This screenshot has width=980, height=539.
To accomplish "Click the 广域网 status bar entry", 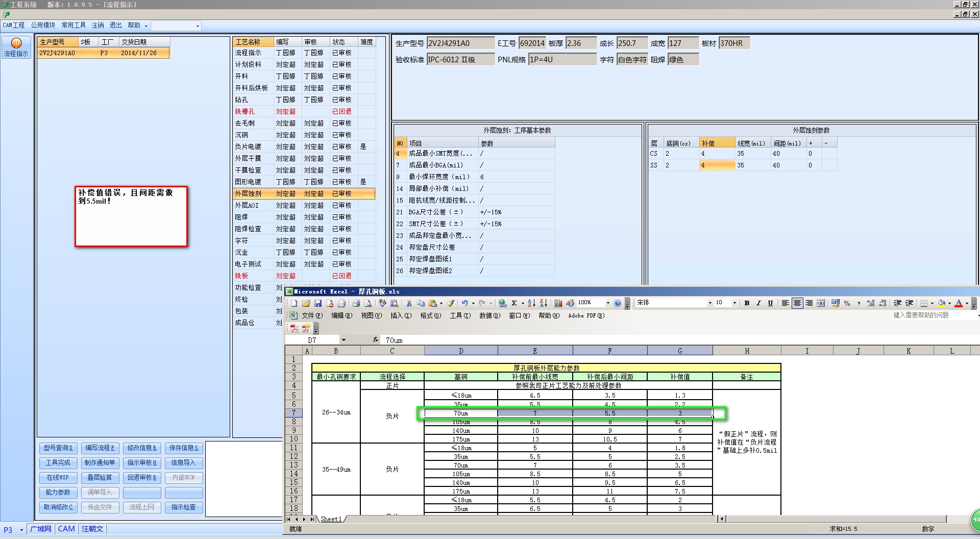I will tap(41, 529).
